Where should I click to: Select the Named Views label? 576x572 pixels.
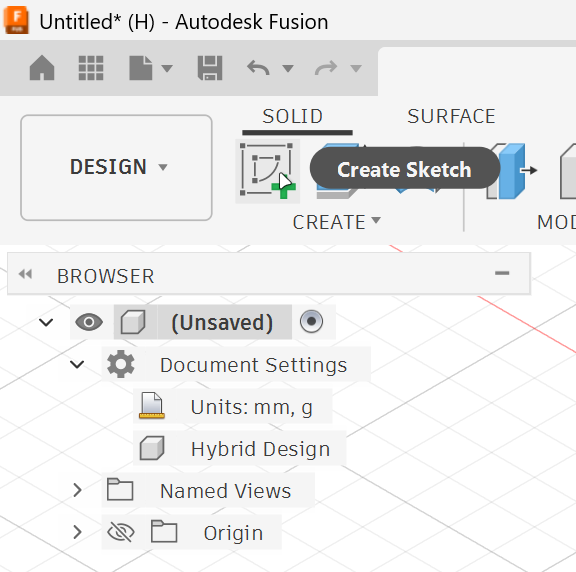tap(226, 491)
